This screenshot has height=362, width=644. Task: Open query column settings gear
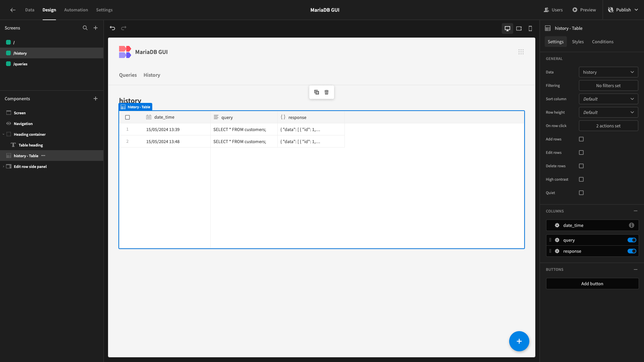click(557, 240)
